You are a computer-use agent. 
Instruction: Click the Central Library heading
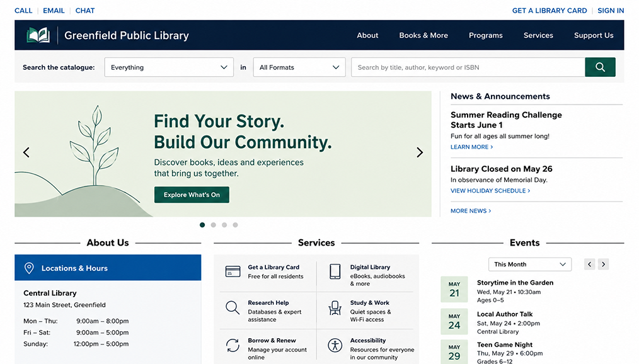[50, 293]
